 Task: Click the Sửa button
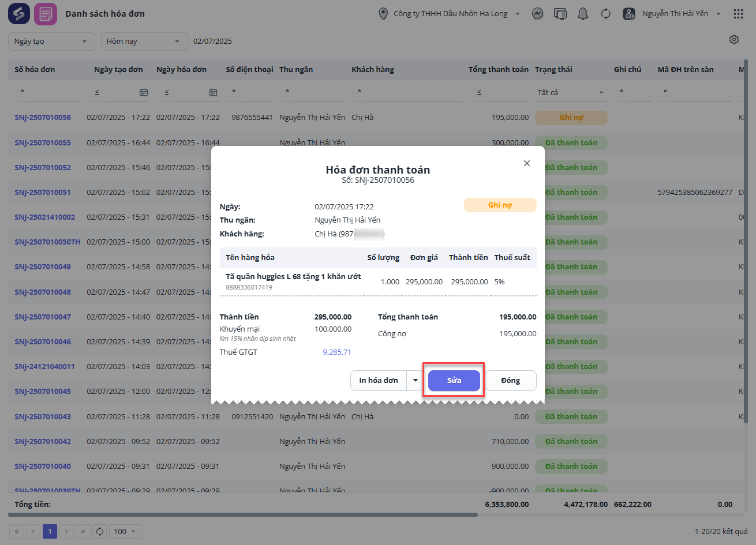coord(454,381)
